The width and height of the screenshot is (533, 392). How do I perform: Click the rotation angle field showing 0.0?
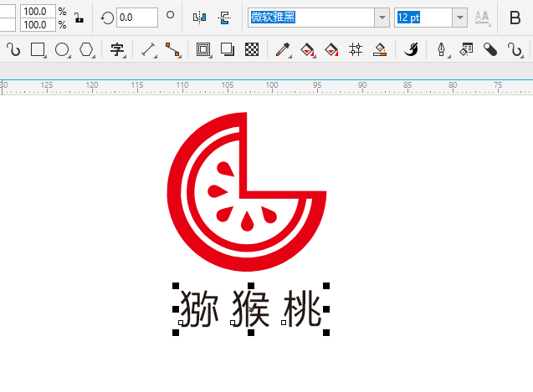pos(137,18)
